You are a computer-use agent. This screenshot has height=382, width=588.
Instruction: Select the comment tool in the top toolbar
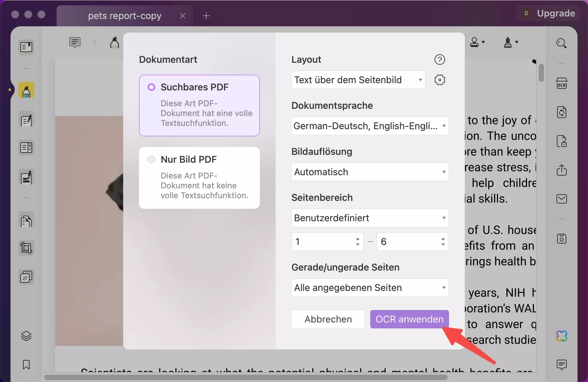tap(75, 42)
